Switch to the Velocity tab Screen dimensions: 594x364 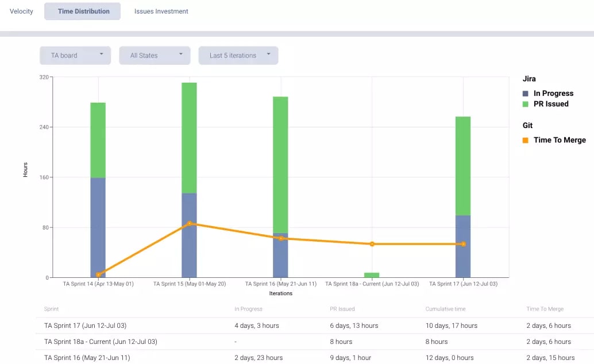[x=21, y=11]
